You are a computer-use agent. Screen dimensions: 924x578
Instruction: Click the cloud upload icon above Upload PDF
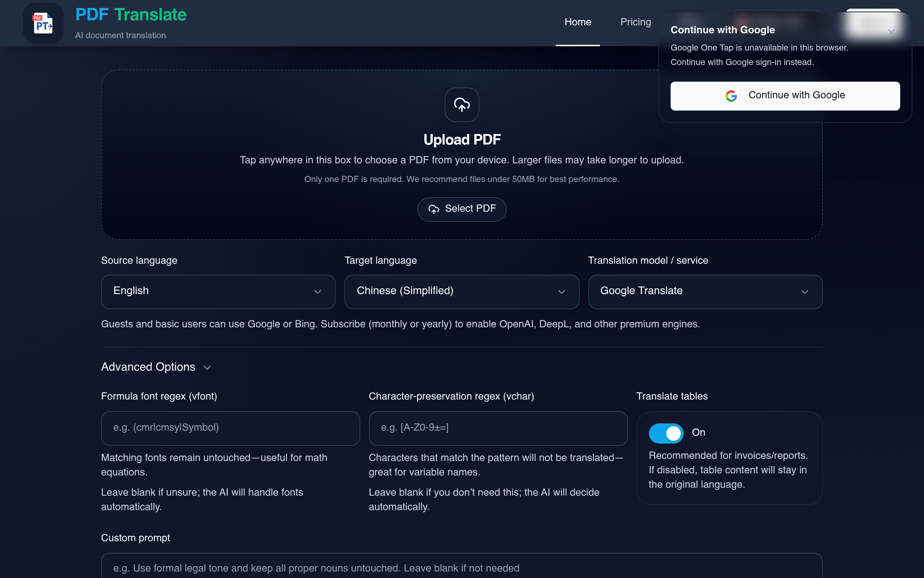click(462, 105)
